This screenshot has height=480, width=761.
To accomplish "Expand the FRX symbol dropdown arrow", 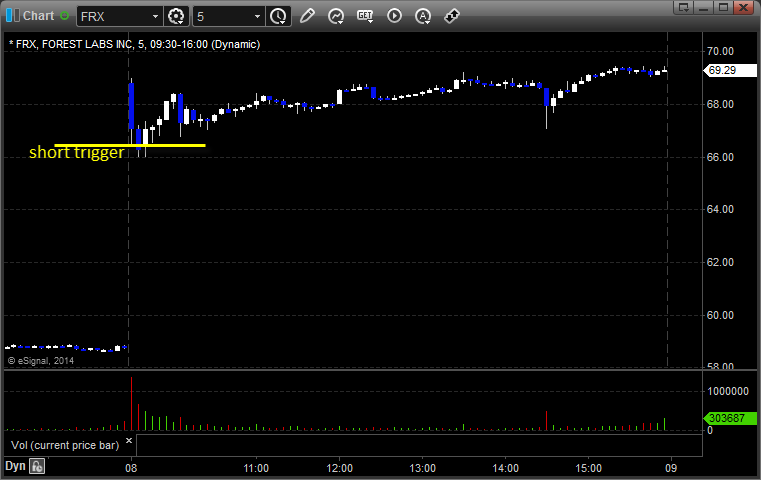I will 155,17.
